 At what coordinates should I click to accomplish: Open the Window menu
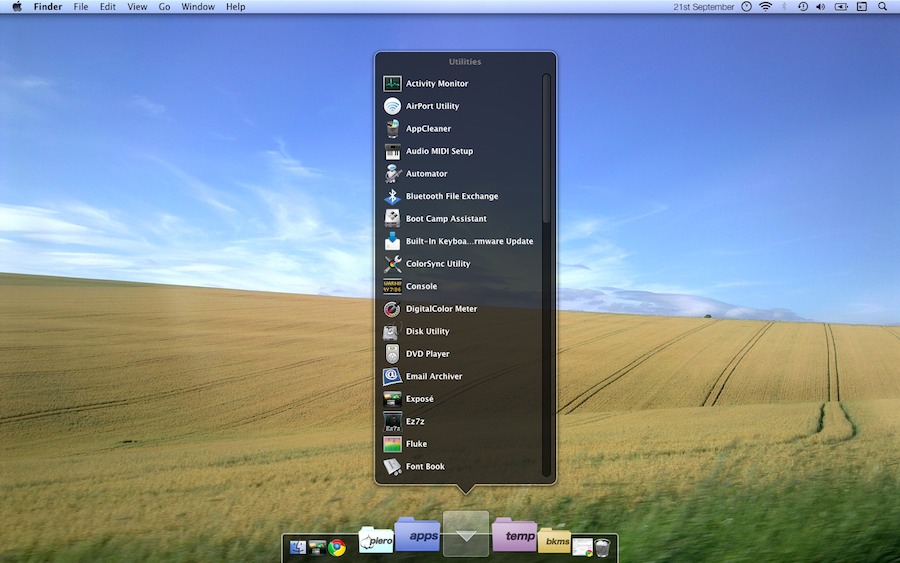[198, 7]
